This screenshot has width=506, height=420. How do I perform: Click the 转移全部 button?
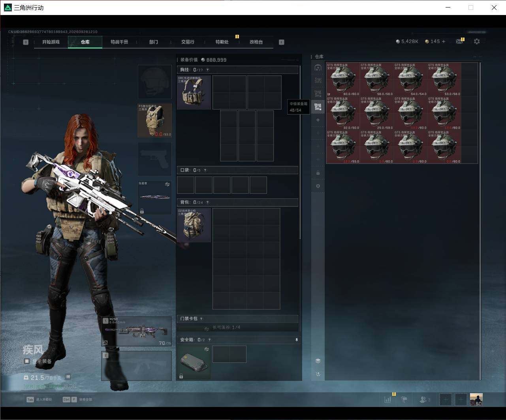77,399
